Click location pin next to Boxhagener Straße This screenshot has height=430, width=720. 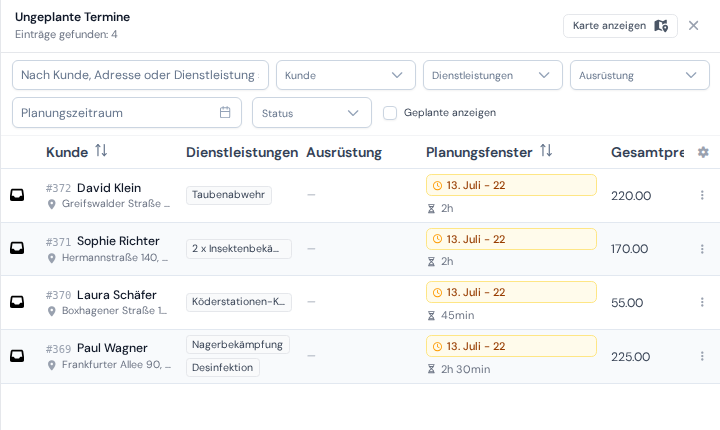52,311
